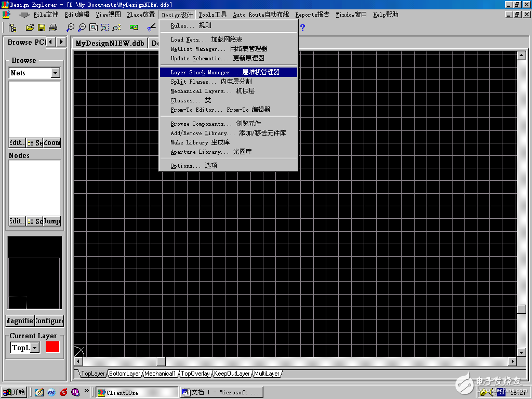Select the Zoom In tool
532x399 pixels.
[71, 28]
